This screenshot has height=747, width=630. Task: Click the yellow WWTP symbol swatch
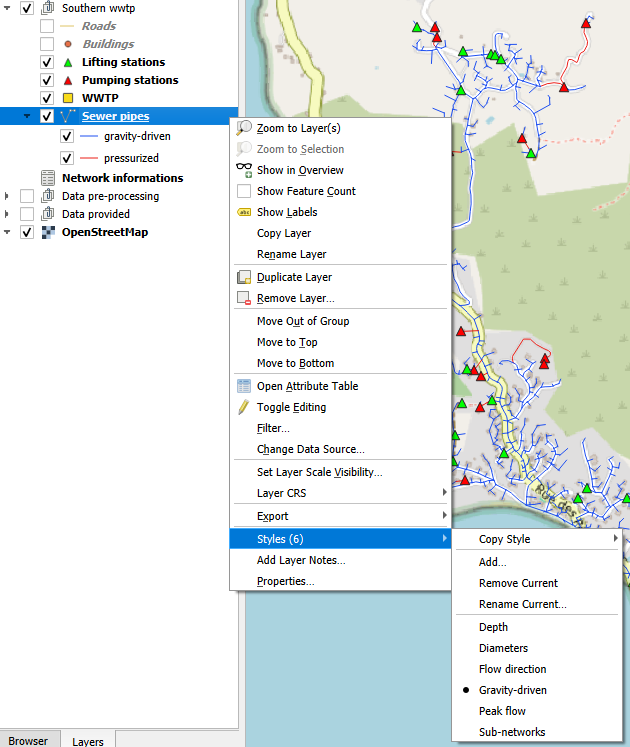click(68, 98)
